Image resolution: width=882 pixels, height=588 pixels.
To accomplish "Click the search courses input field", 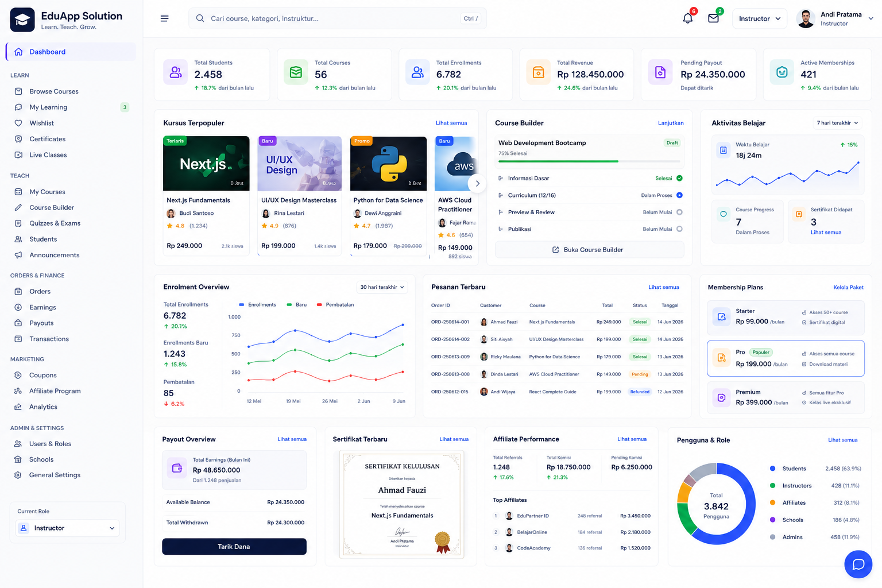I will [x=338, y=18].
